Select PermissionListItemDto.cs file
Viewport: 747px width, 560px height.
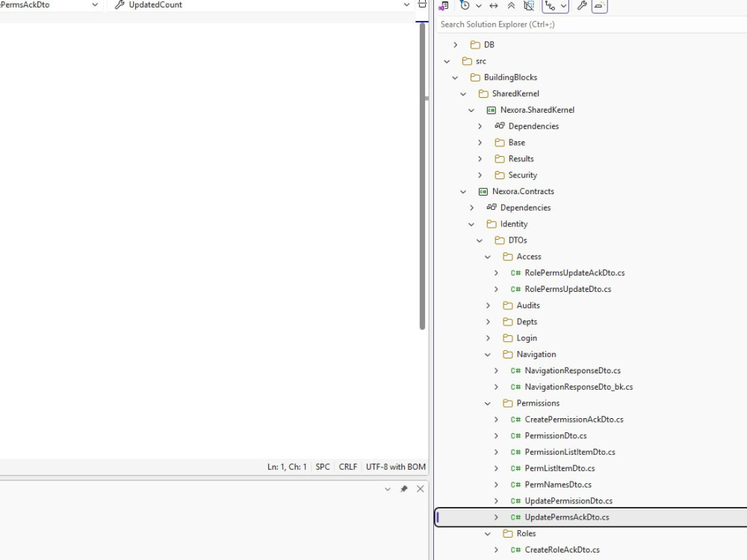coord(570,452)
